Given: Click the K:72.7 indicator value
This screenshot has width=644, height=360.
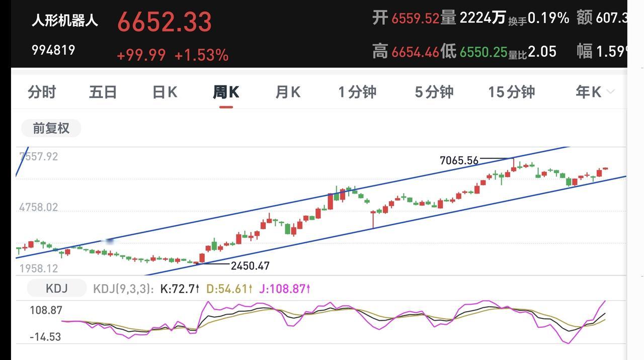Looking at the screenshot, I should (x=180, y=289).
